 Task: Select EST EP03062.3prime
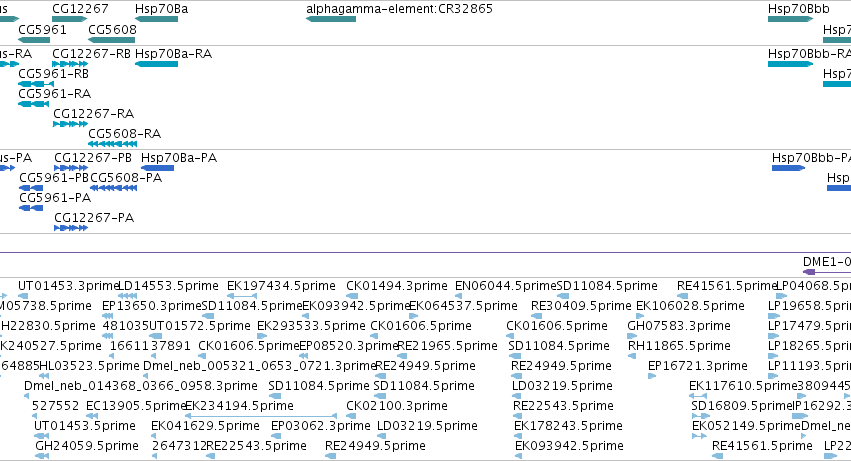[x=321, y=426]
